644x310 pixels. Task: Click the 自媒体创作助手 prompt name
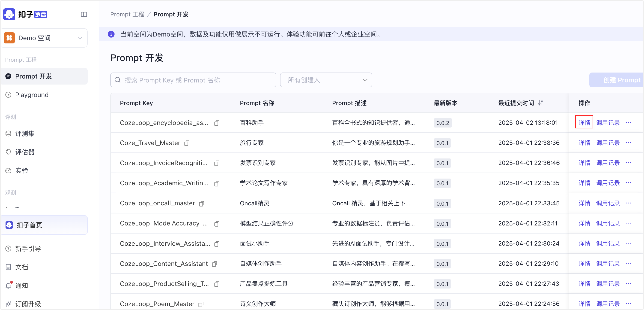click(x=261, y=264)
